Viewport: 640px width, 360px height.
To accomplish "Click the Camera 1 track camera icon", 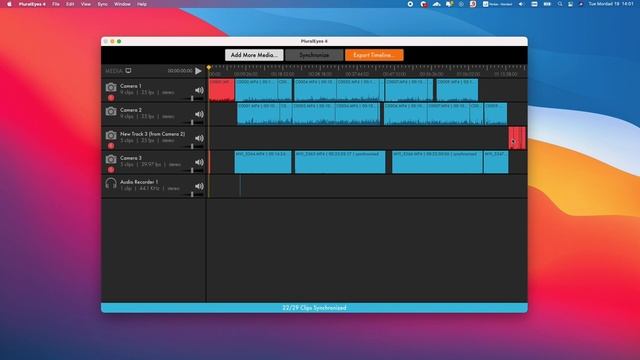I will (x=111, y=87).
